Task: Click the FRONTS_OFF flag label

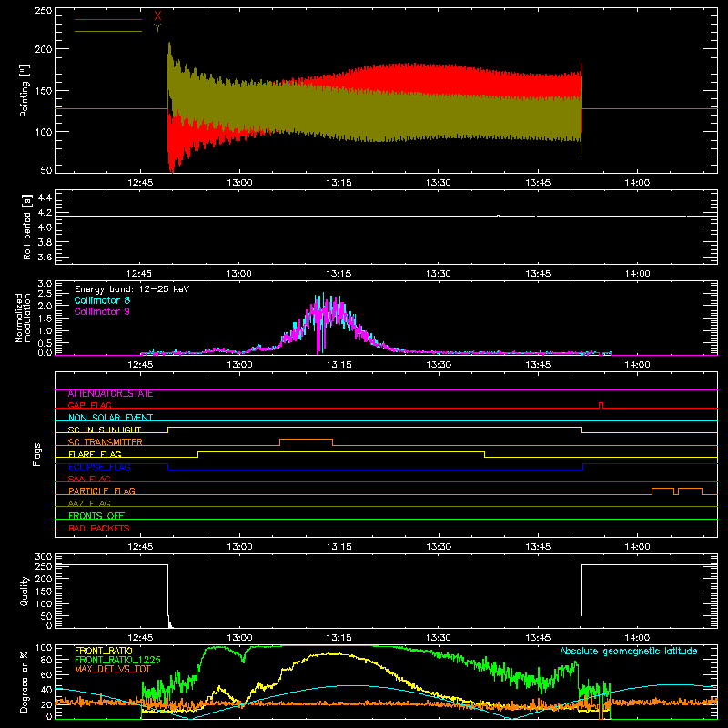Action: (96, 516)
